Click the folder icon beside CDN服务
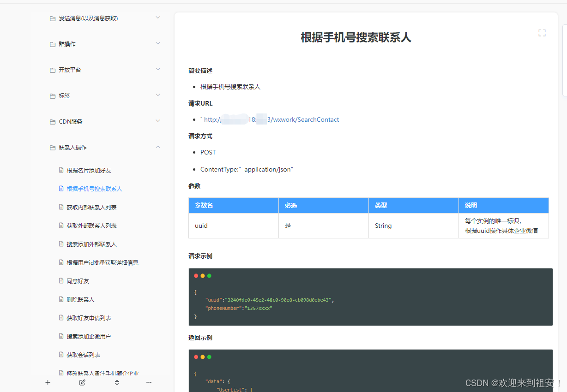The width and height of the screenshot is (567, 392). pyautogui.click(x=52, y=121)
